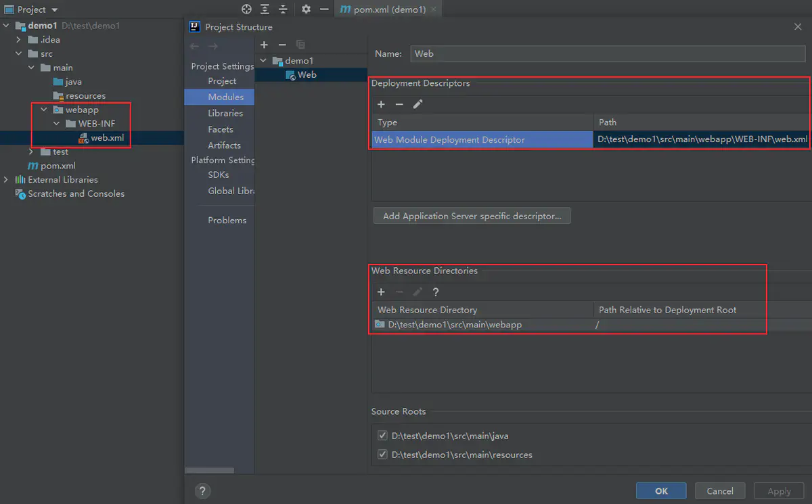Click the expand all icon in Project toolbar
This screenshot has width=812, height=504.
265,9
